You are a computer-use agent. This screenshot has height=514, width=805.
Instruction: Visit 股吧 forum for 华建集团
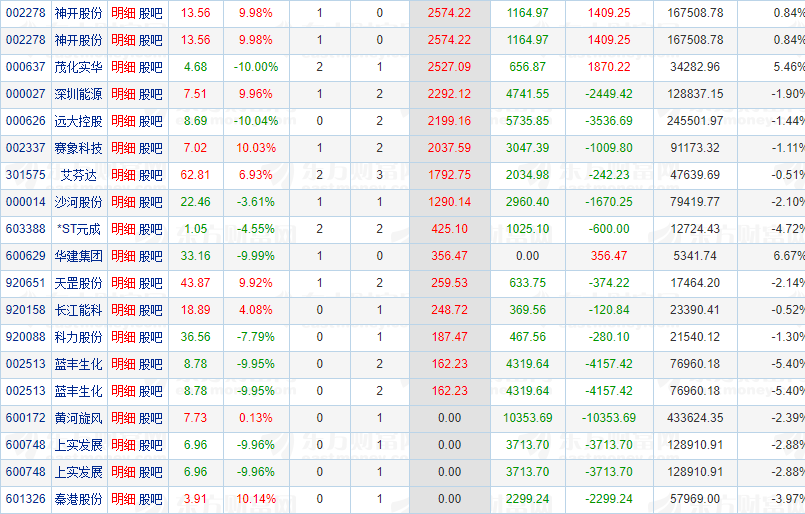(x=151, y=256)
